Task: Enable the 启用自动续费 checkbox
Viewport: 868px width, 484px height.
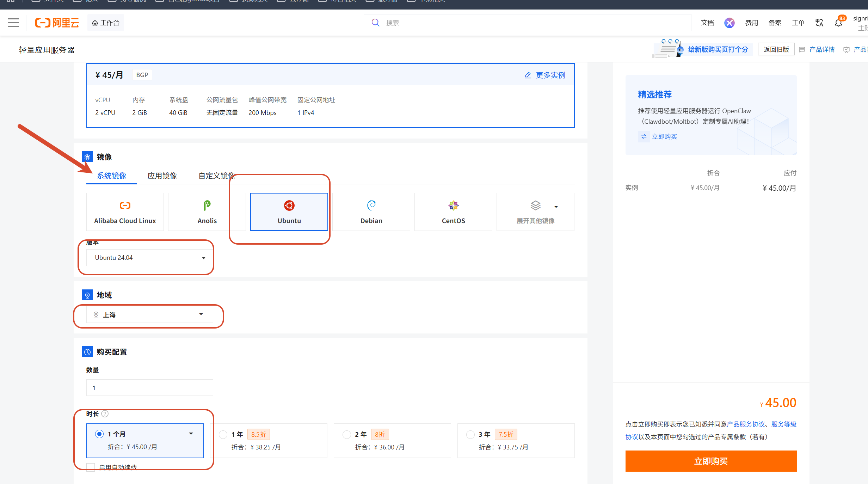Action: pos(91,467)
